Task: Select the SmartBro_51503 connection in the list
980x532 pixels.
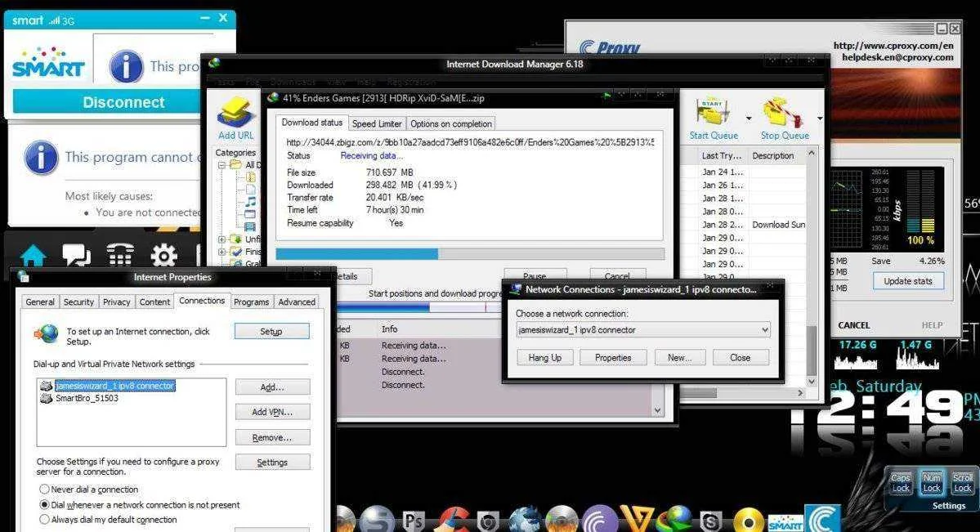Action: coord(87,398)
